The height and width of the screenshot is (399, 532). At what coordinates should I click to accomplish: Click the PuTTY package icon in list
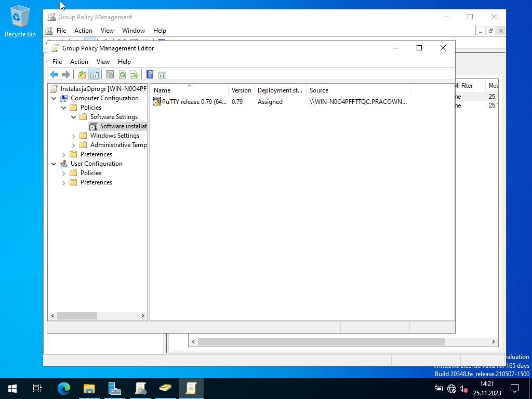coord(157,101)
